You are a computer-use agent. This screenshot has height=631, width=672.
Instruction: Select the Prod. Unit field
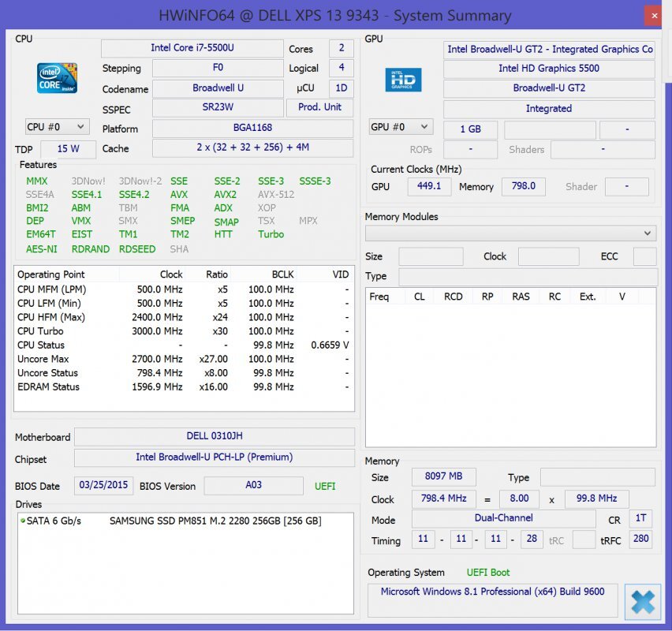pyautogui.click(x=319, y=107)
